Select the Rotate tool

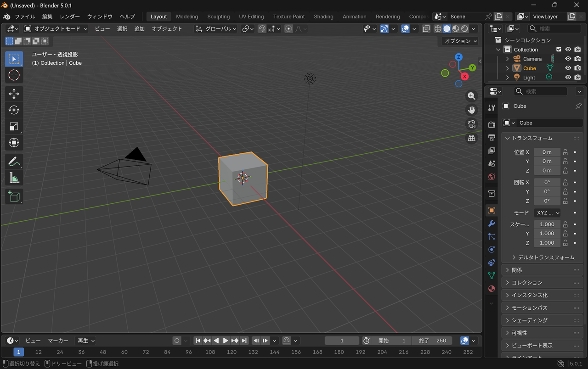14,110
